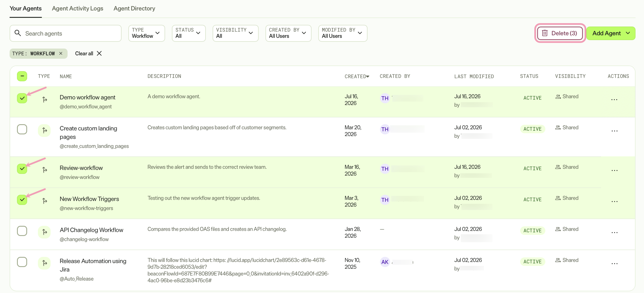Click Clear all filters

coord(88,53)
